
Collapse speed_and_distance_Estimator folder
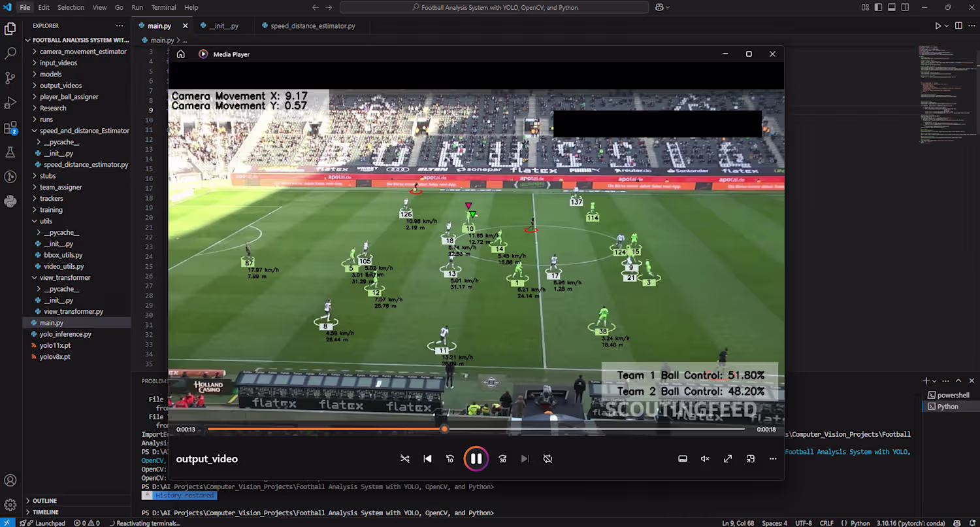[x=84, y=131]
